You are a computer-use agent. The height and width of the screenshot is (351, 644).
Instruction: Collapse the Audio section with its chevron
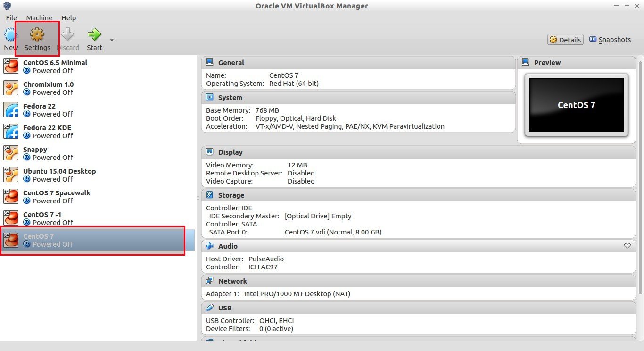click(627, 246)
